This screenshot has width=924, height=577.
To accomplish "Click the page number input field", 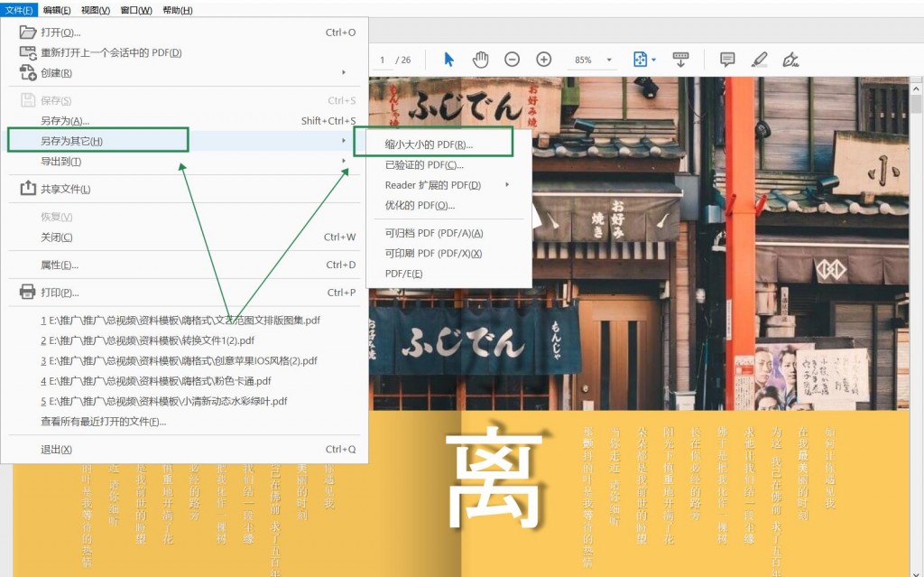I will pyautogui.click(x=383, y=60).
